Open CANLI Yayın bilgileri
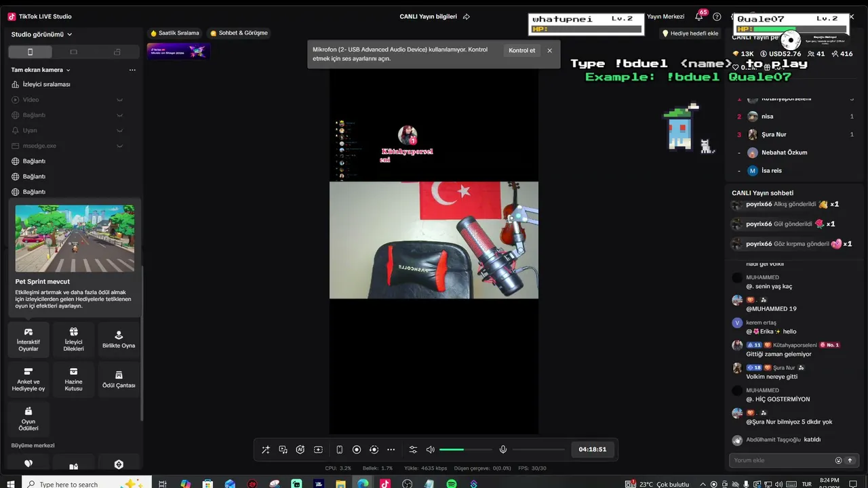868x488 pixels. [428, 16]
